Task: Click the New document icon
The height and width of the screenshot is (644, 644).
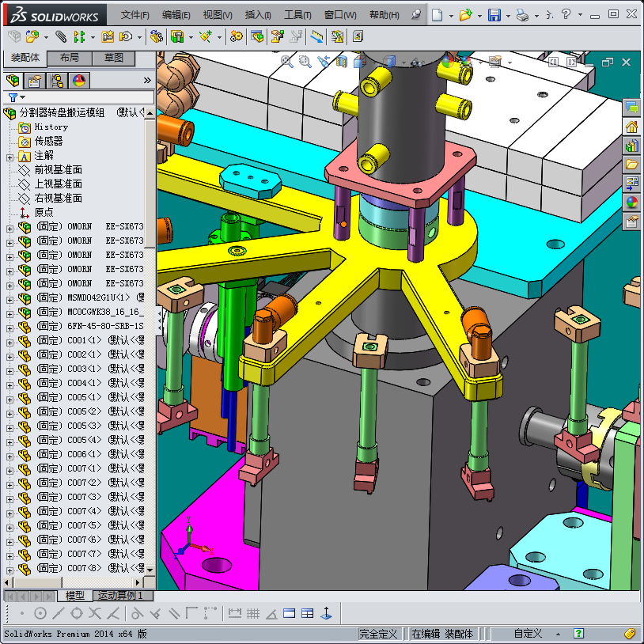Action: click(438, 15)
